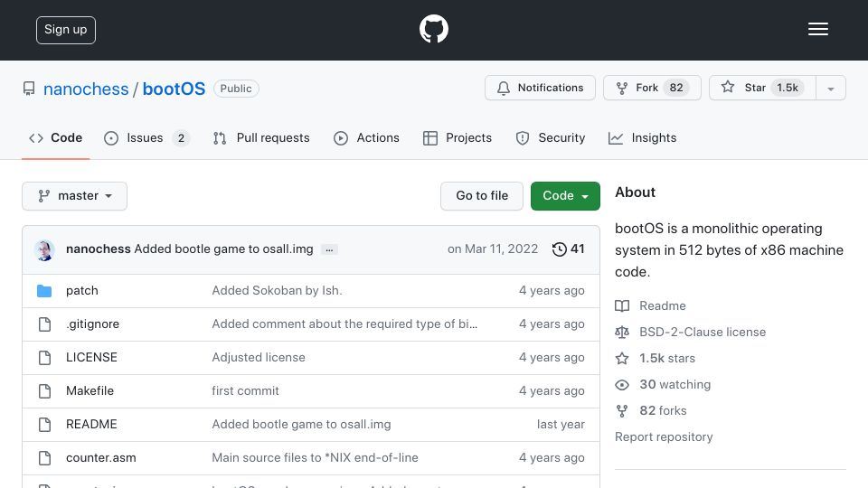Image resolution: width=868 pixels, height=488 pixels.
Task: Click nanochess author name in commit row
Action: (x=98, y=249)
